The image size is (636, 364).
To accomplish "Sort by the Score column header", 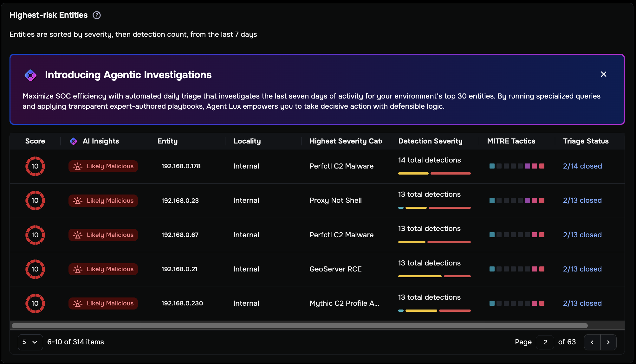I will pos(35,141).
